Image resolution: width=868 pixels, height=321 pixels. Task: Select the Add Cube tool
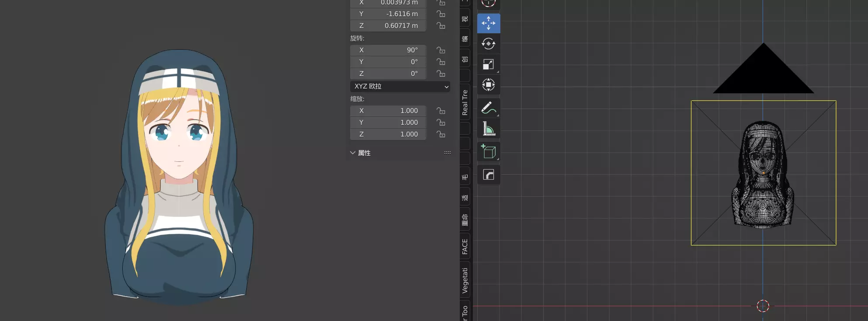pos(489,152)
